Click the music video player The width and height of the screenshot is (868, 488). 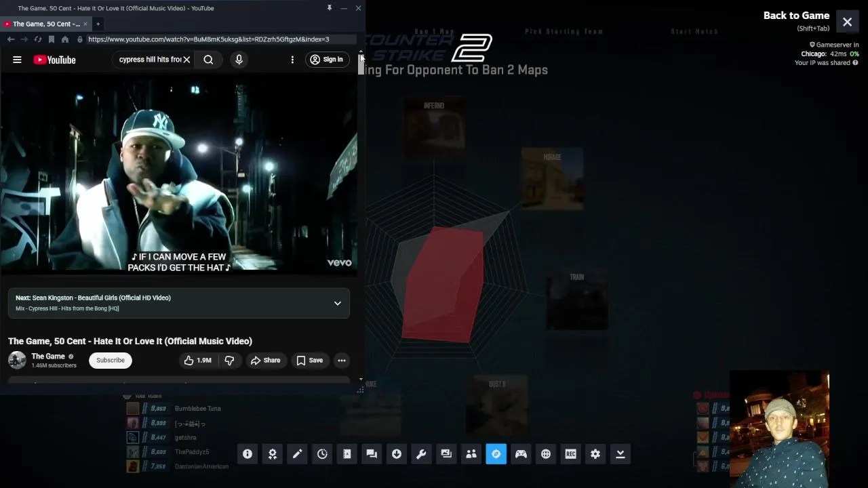[x=179, y=174]
